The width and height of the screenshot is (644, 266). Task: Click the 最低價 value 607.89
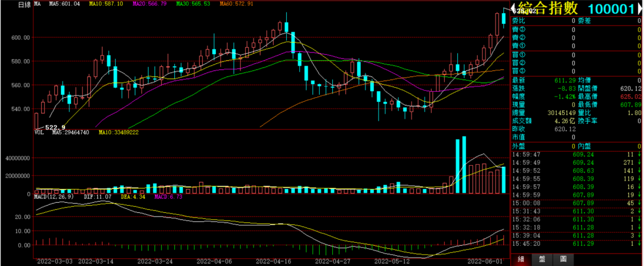(x=631, y=105)
